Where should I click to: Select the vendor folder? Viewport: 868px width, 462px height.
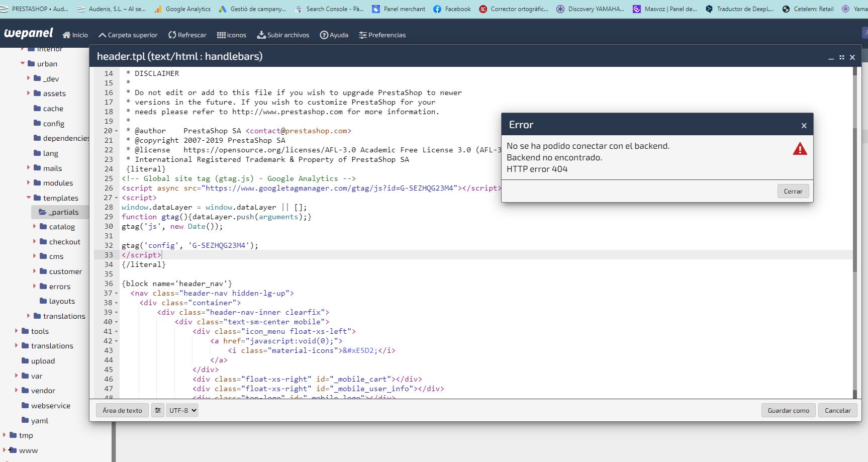point(38,391)
